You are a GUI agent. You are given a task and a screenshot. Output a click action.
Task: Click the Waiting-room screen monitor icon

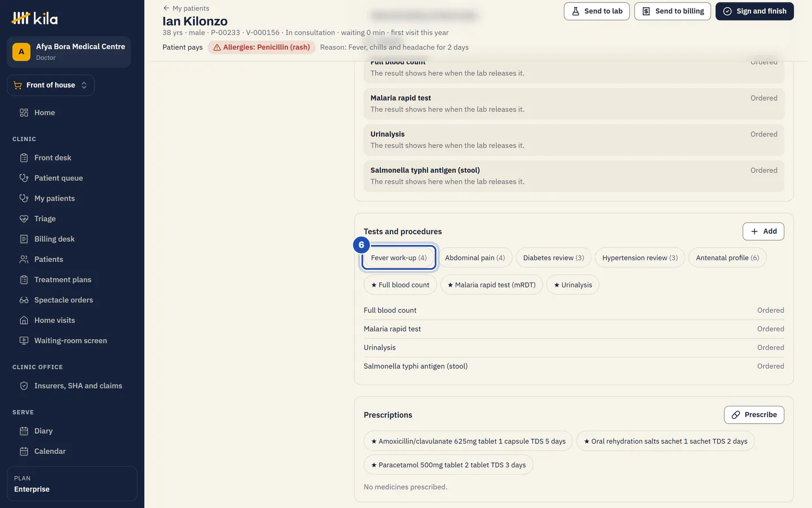pos(24,340)
